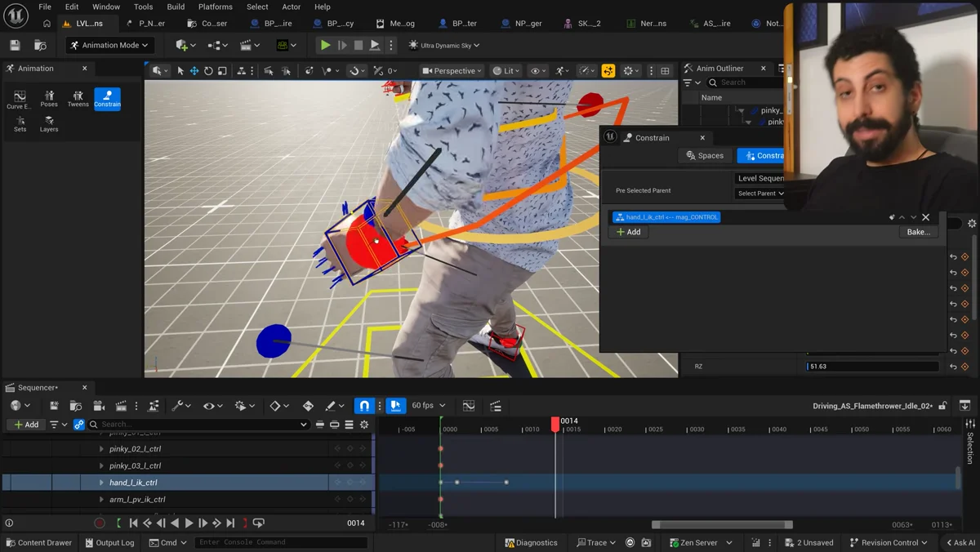Click the sequencer loop playback icon

[x=259, y=523]
